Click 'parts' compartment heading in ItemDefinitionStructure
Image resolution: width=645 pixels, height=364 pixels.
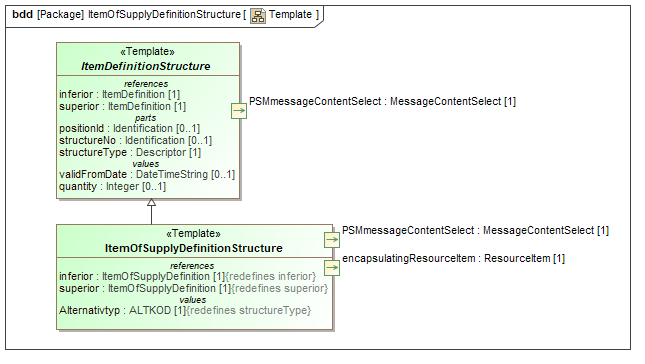pyautogui.click(x=146, y=118)
